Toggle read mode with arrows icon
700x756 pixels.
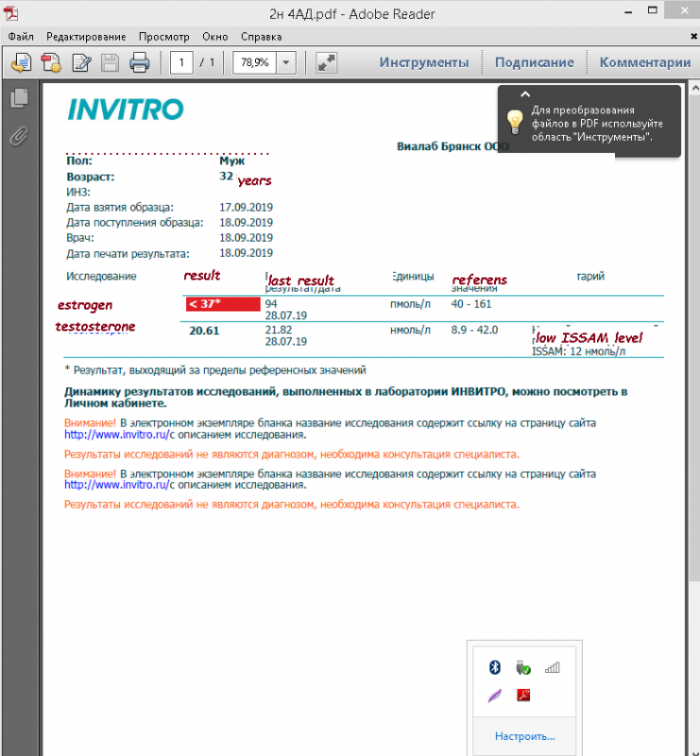pos(326,62)
